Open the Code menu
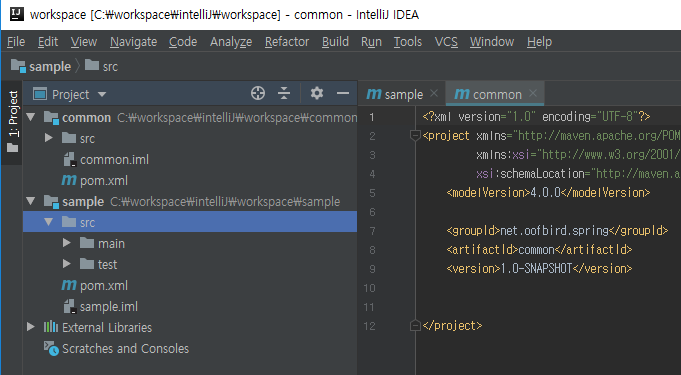 183,42
